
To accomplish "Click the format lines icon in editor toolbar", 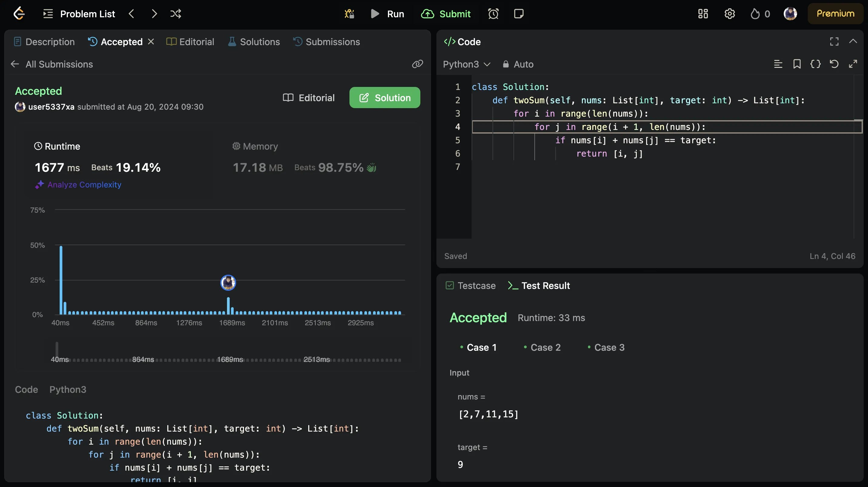I will click(778, 64).
